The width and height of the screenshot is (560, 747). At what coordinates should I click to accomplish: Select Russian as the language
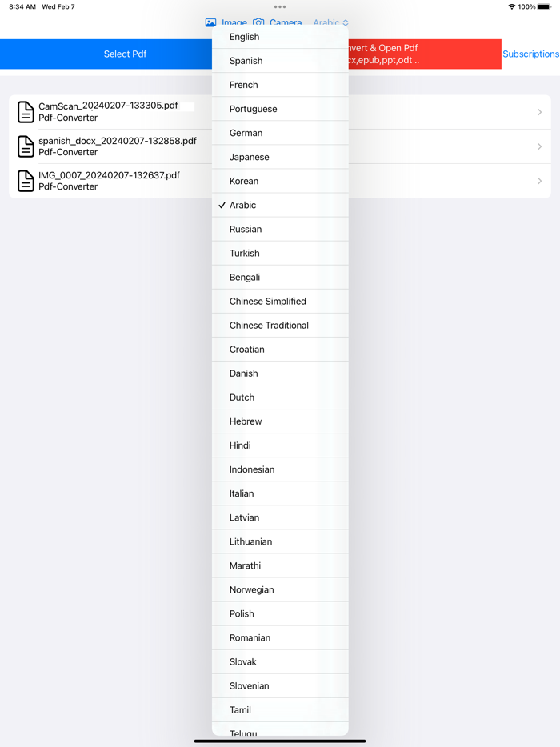tap(280, 229)
